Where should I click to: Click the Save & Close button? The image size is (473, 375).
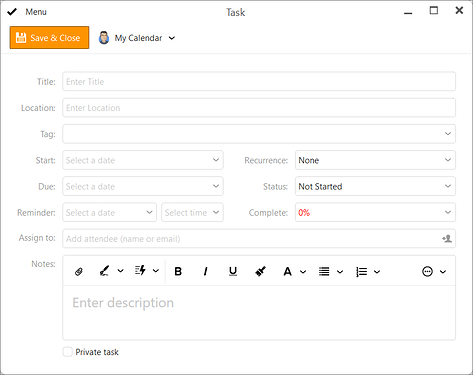pyautogui.click(x=49, y=38)
